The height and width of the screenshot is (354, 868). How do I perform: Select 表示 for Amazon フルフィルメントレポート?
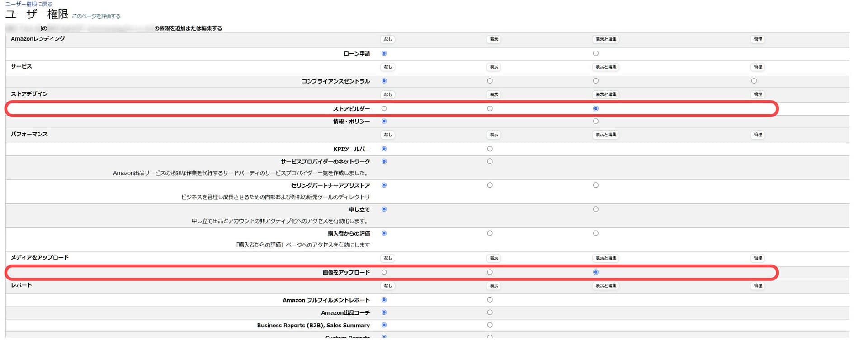tap(490, 300)
